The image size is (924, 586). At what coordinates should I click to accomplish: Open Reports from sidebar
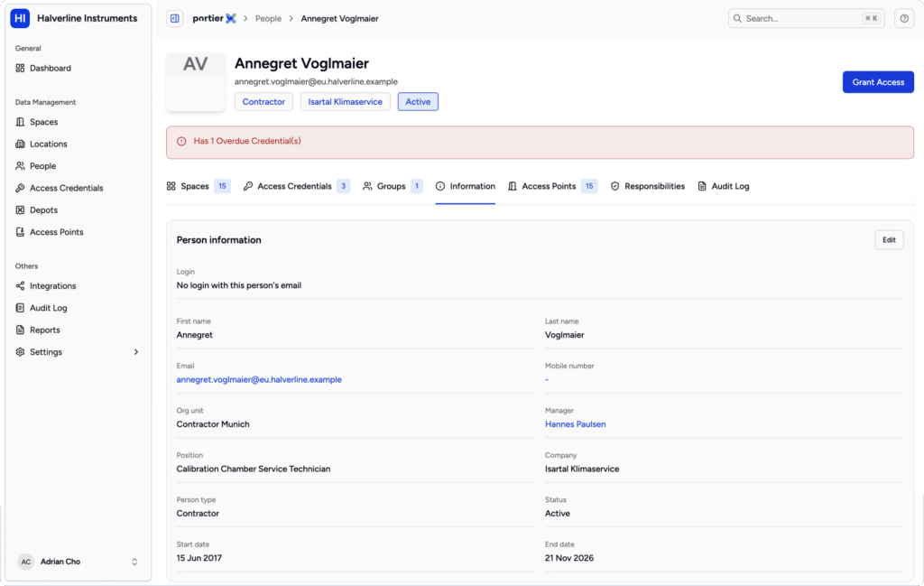click(x=78, y=330)
